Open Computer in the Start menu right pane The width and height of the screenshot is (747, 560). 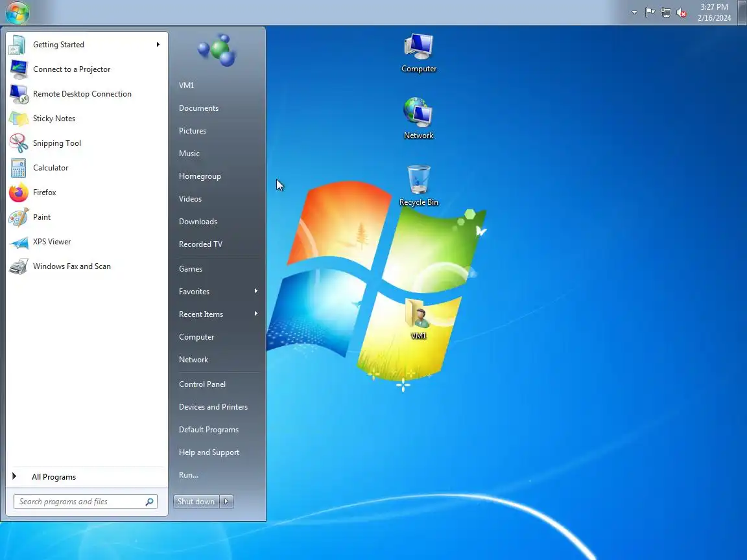(196, 337)
